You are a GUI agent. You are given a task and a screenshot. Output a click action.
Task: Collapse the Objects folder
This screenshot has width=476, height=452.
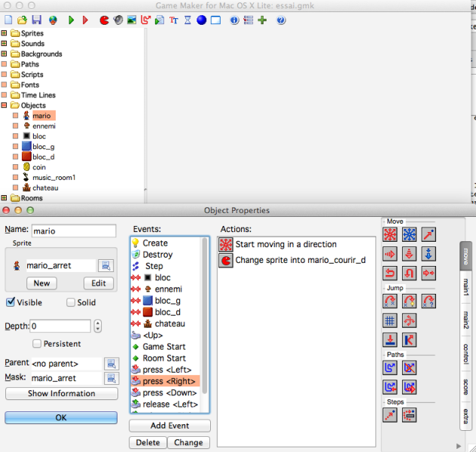[4, 105]
